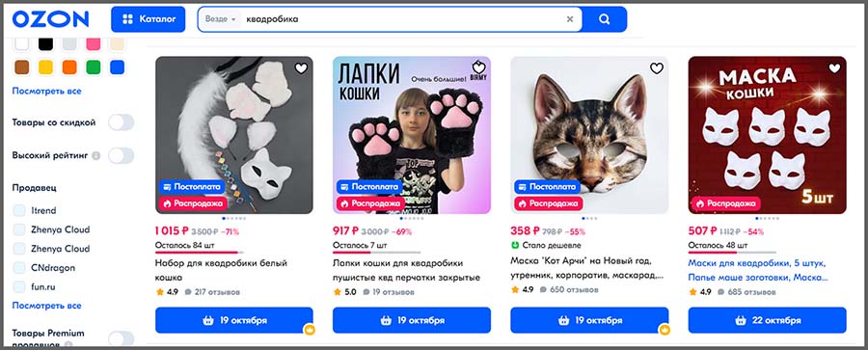Check the Itrend seller checkbox
Viewport: 868px width, 350px height.
(20, 210)
